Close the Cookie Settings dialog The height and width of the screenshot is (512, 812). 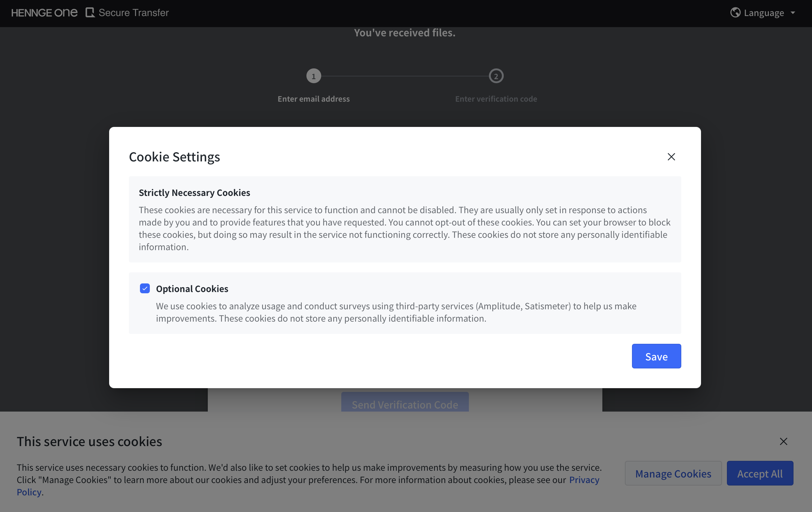[671, 157]
